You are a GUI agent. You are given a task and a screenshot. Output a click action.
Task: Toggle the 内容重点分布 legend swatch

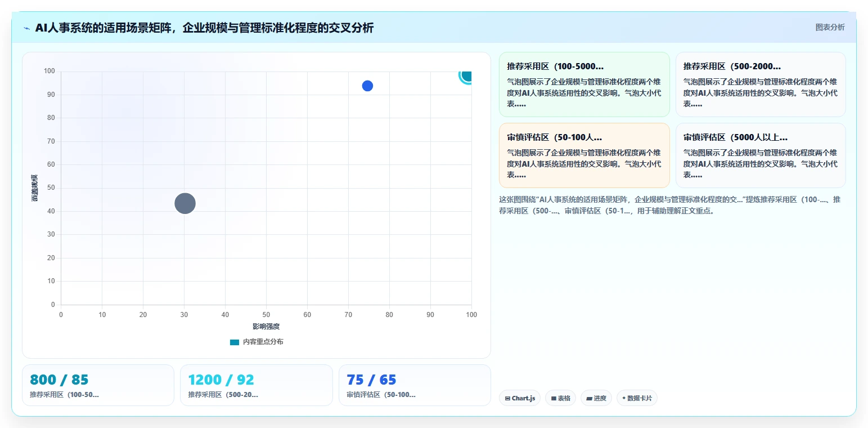point(235,342)
